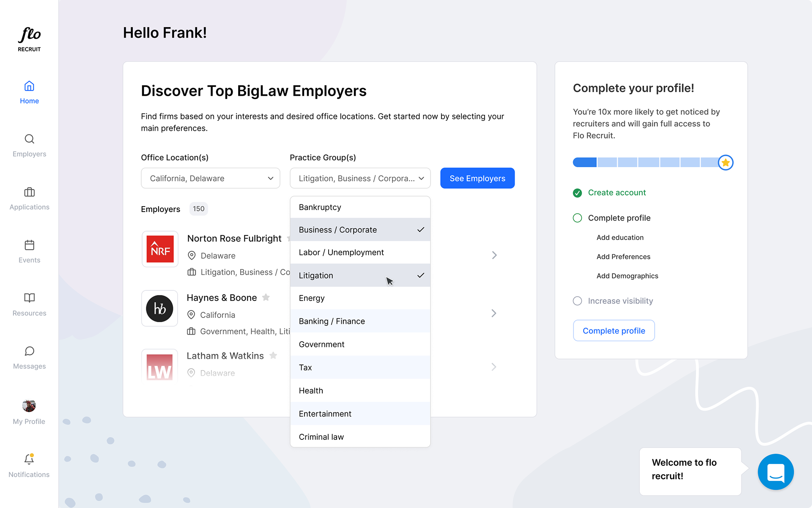
Task: Click the See Employers button
Action: pos(477,178)
